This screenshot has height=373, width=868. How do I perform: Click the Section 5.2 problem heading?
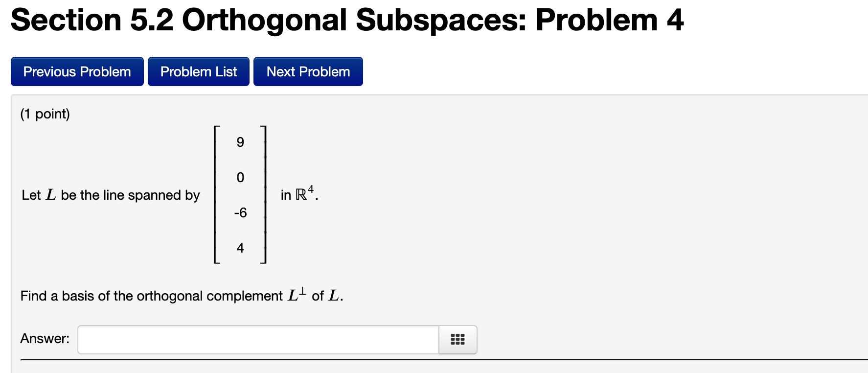click(x=347, y=20)
